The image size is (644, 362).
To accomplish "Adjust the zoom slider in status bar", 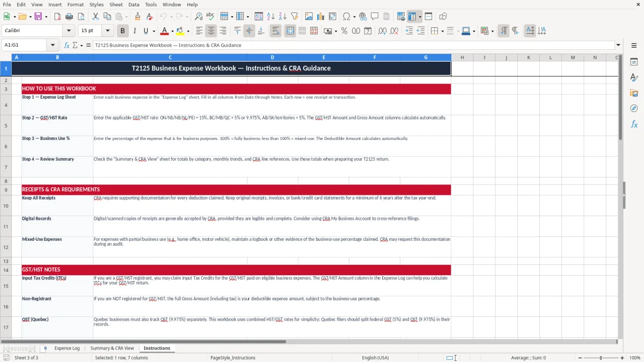I will click(601, 358).
